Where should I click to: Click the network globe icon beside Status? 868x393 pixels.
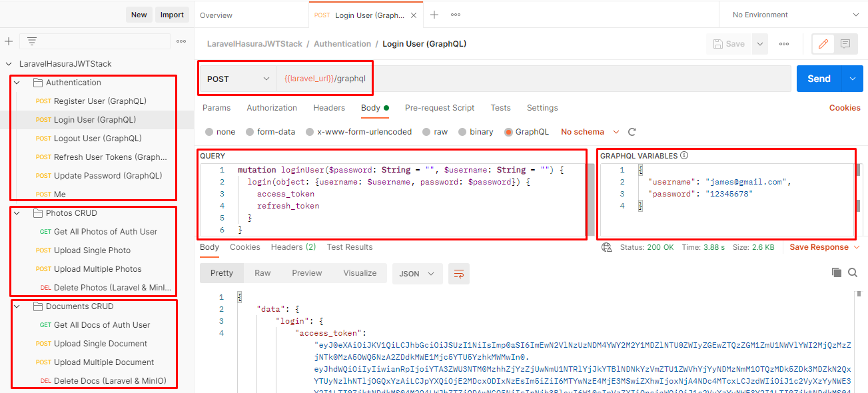(606, 247)
